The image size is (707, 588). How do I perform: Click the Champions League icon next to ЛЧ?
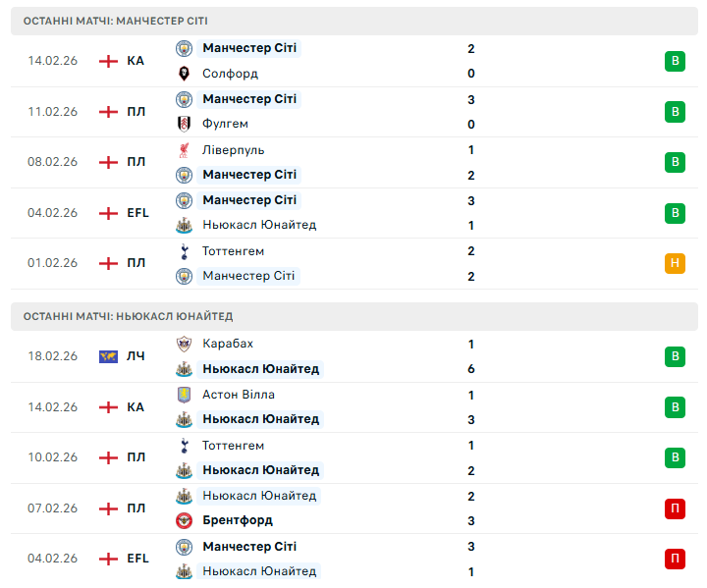coord(108,356)
